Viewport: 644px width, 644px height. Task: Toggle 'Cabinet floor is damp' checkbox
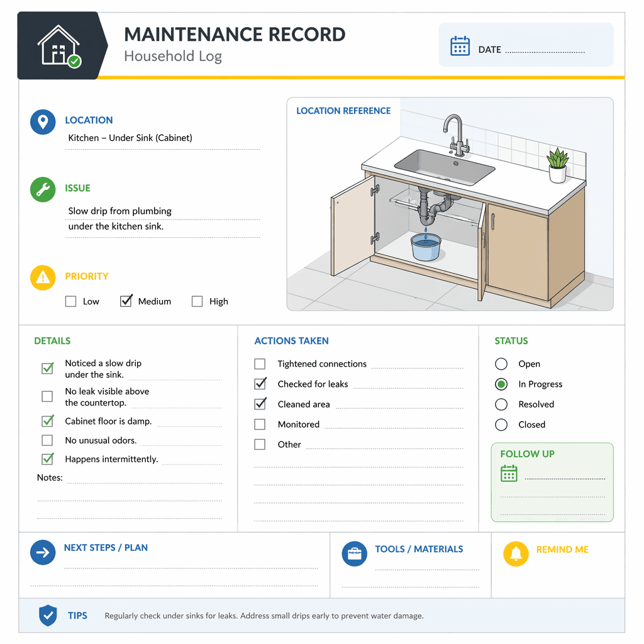point(47,421)
